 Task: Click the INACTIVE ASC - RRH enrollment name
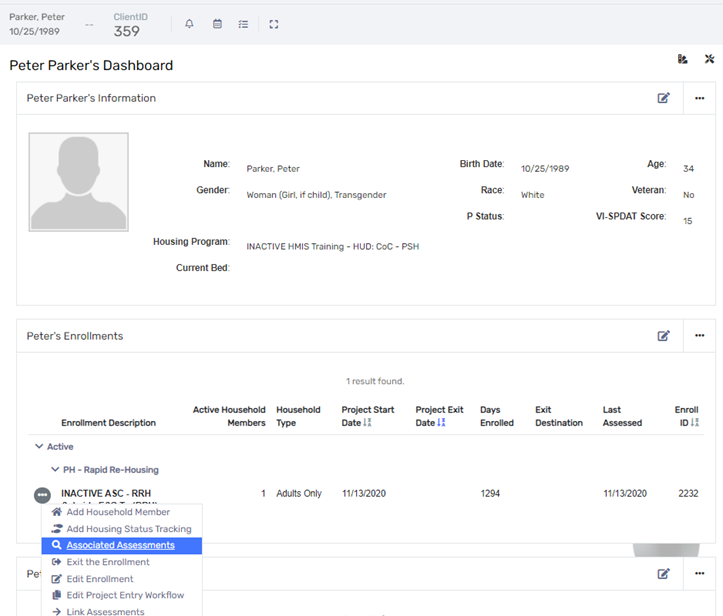point(106,493)
